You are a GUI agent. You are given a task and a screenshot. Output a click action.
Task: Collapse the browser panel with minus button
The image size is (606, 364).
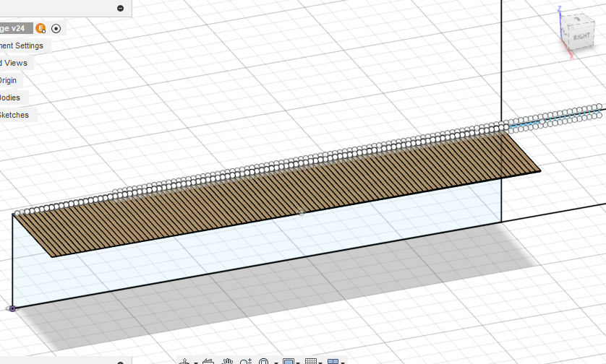point(120,8)
